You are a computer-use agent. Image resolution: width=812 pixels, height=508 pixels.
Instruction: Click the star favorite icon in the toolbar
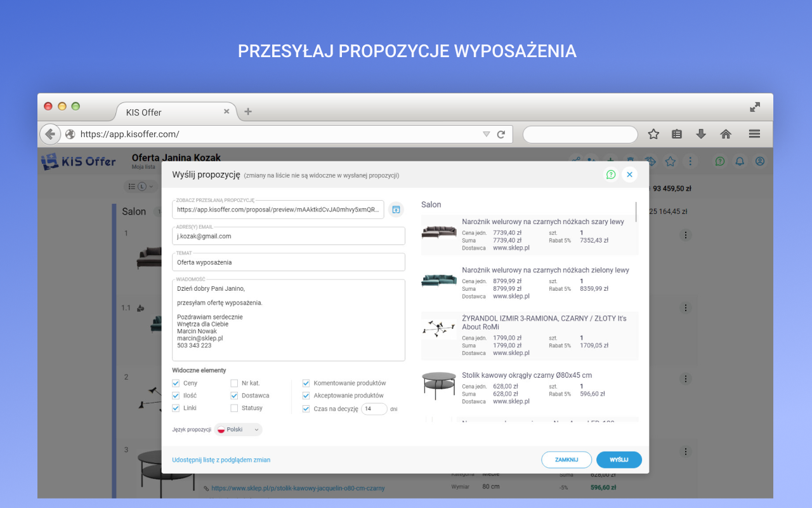pyautogui.click(x=670, y=161)
